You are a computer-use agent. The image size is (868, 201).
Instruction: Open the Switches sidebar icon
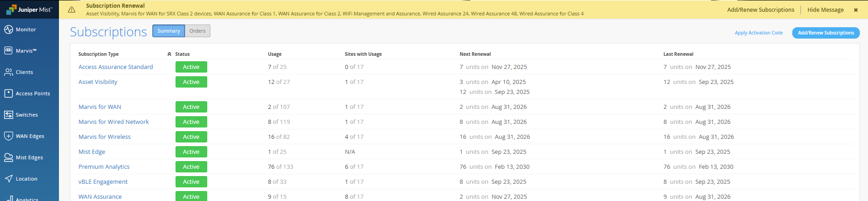click(9, 115)
